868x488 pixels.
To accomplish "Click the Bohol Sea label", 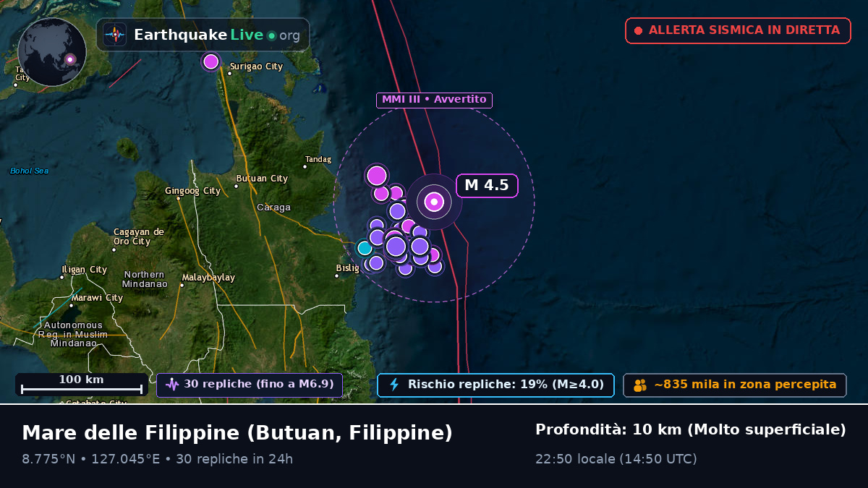I will (30, 171).
